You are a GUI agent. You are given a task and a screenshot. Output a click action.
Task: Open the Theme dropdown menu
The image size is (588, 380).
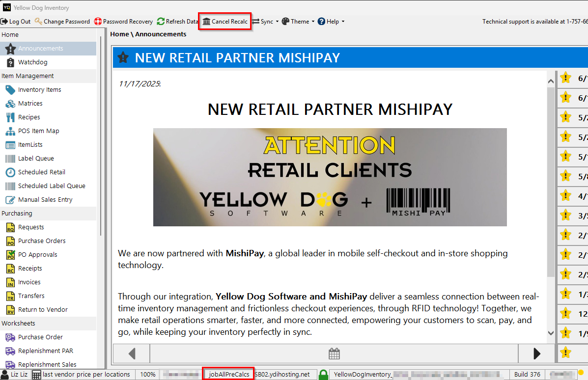[313, 22]
